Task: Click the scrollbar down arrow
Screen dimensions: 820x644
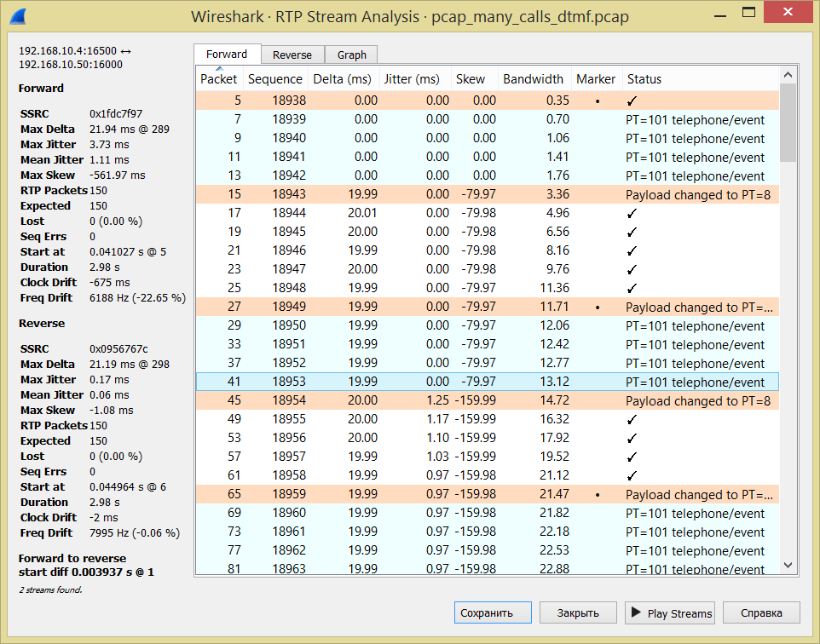Action: (788, 565)
